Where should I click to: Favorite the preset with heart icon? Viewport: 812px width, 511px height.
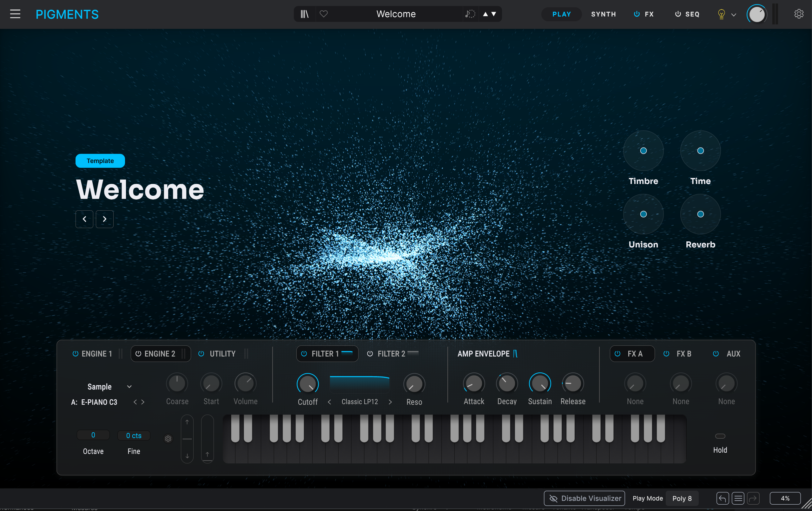324,14
